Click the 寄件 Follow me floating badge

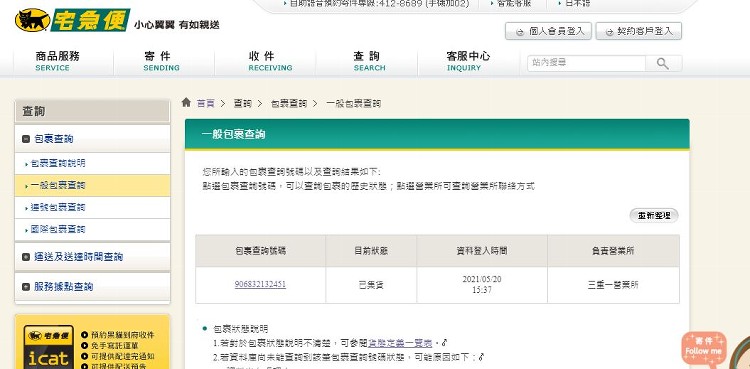(x=704, y=350)
